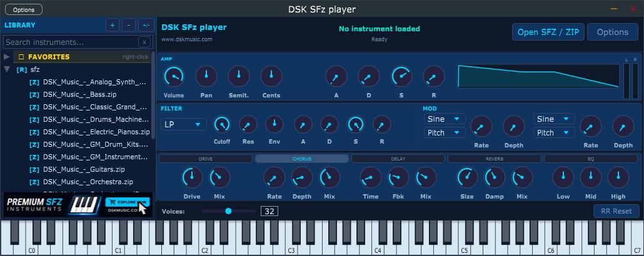Toggle the EQ effect on
The width and height of the screenshot is (644, 256).
(591, 159)
